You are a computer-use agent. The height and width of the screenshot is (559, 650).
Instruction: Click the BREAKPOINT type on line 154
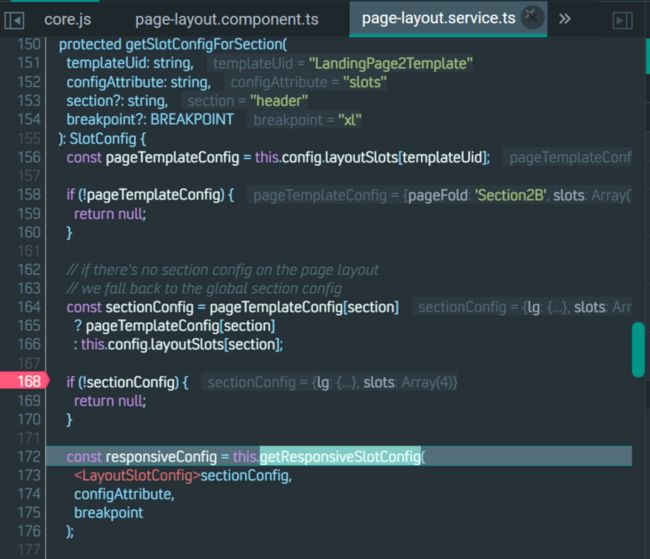click(x=192, y=119)
